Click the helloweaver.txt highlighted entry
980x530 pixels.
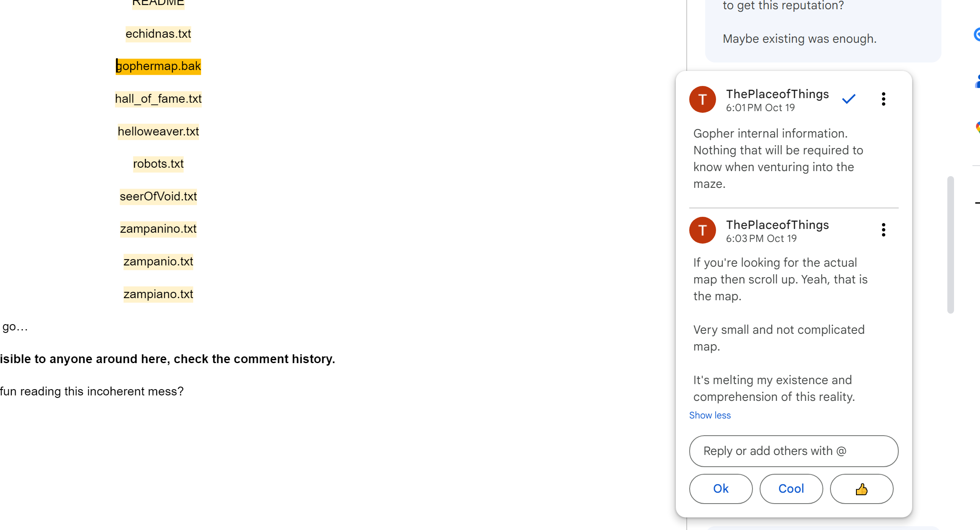158,132
